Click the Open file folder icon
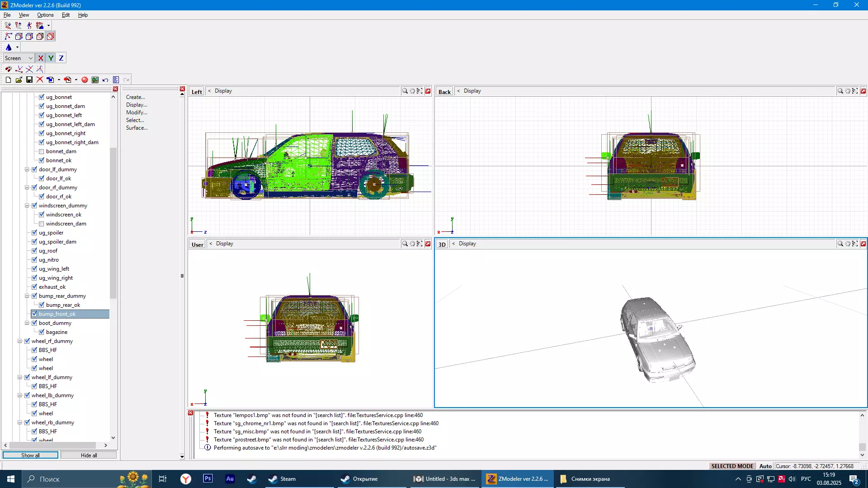The height and width of the screenshot is (488, 868). pyautogui.click(x=19, y=80)
